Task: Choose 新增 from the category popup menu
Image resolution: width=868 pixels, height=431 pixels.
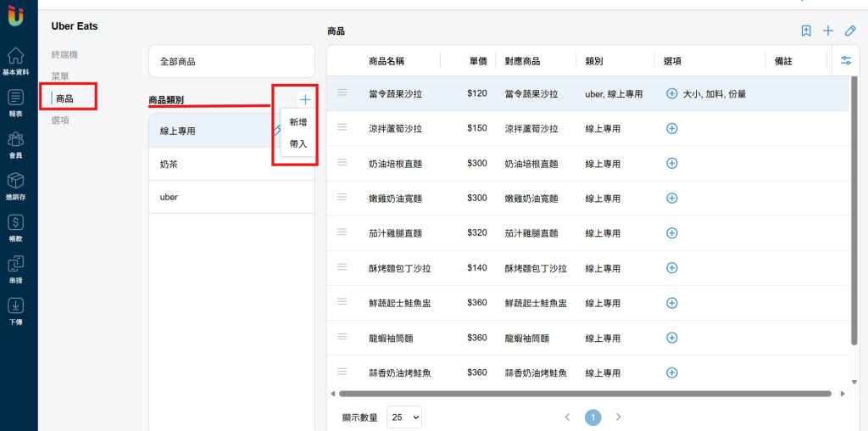Action: click(x=298, y=122)
